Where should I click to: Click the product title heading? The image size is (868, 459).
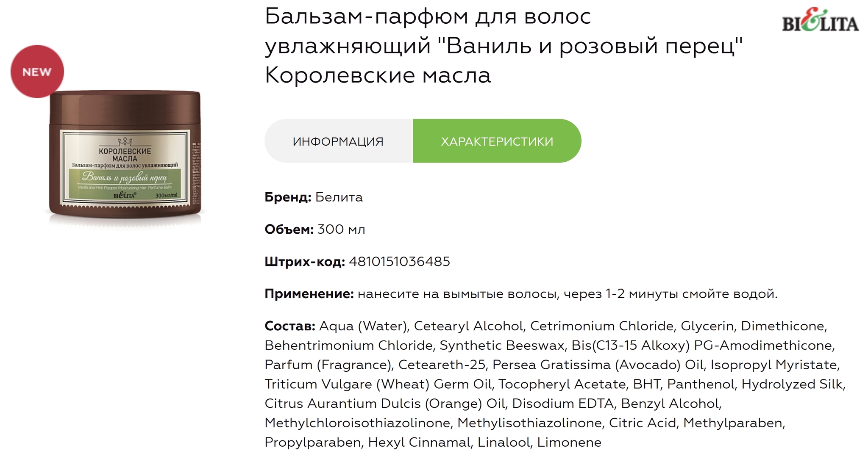point(504,46)
